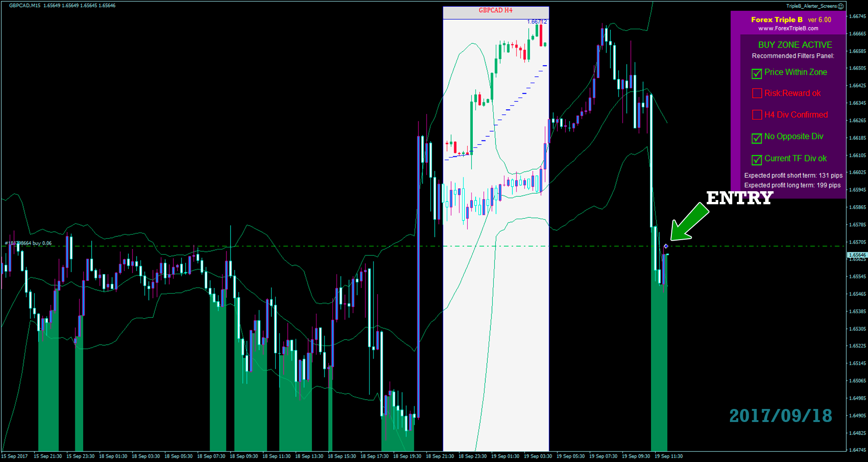Enable the H4 Div Confirmed checkbox

pos(756,115)
